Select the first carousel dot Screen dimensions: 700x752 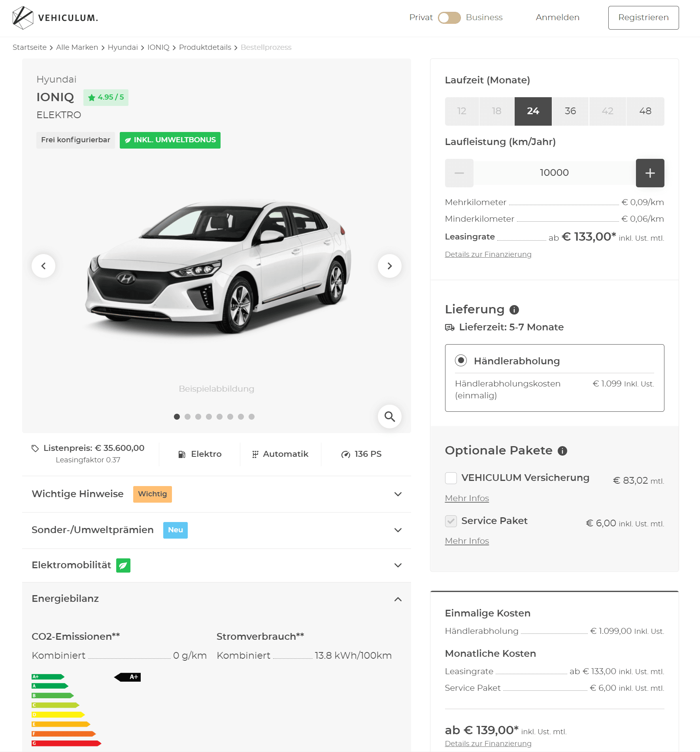177,417
